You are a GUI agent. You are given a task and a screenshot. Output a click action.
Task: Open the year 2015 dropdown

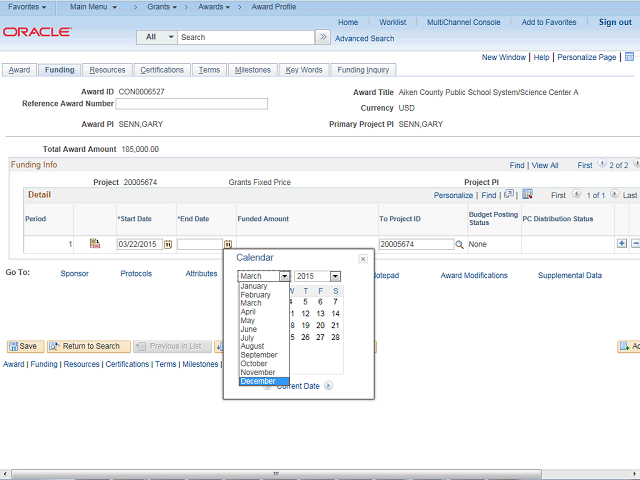[x=317, y=276]
